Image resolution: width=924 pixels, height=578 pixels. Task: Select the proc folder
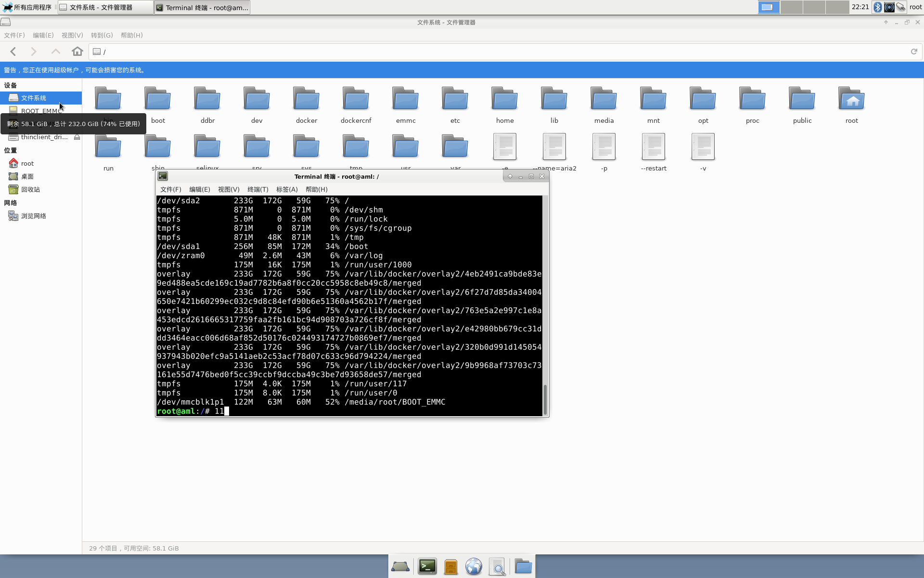pos(753,105)
